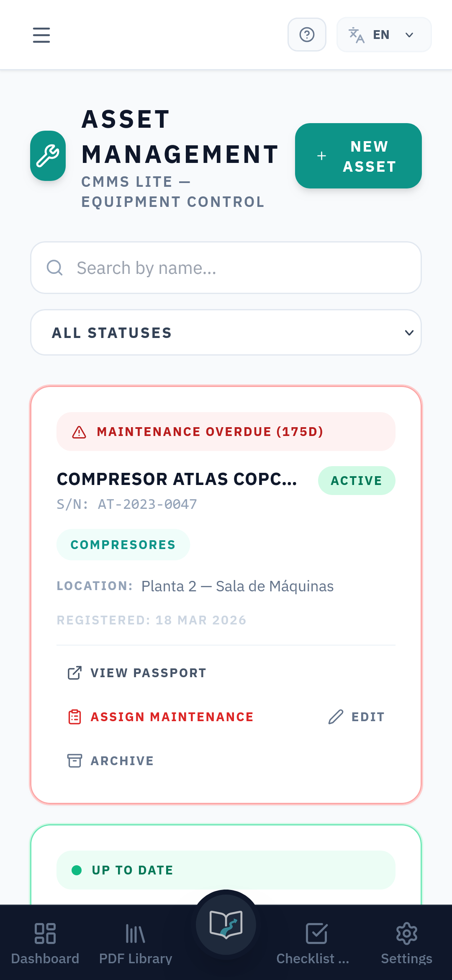This screenshot has width=452, height=980.
Task: Toggle the ACTIVE status badge
Action: [357, 480]
